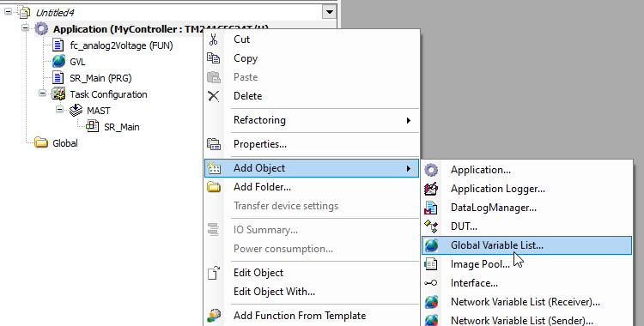Select the MAST label in tree

click(99, 111)
